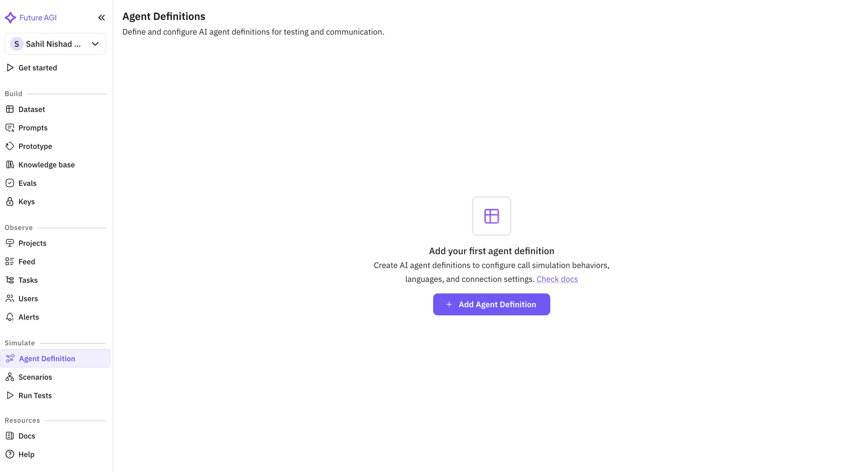Open the Dataset table icon
868x472 pixels.
[10, 109]
